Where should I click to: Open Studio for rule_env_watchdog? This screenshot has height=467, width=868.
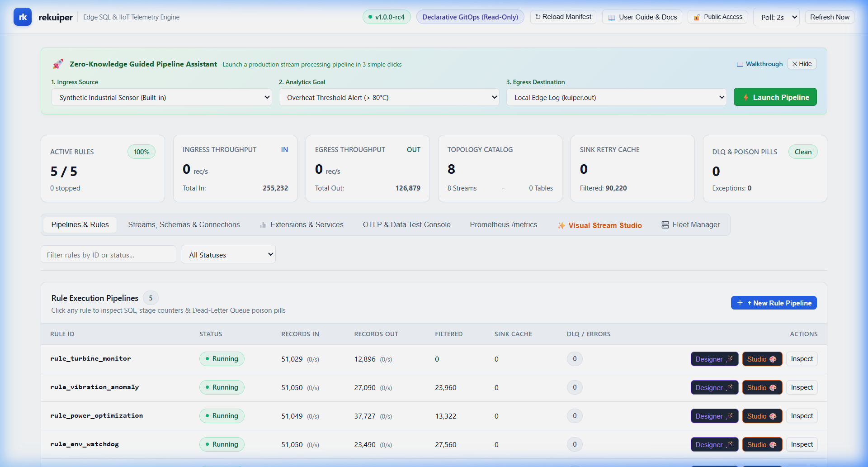(762, 444)
